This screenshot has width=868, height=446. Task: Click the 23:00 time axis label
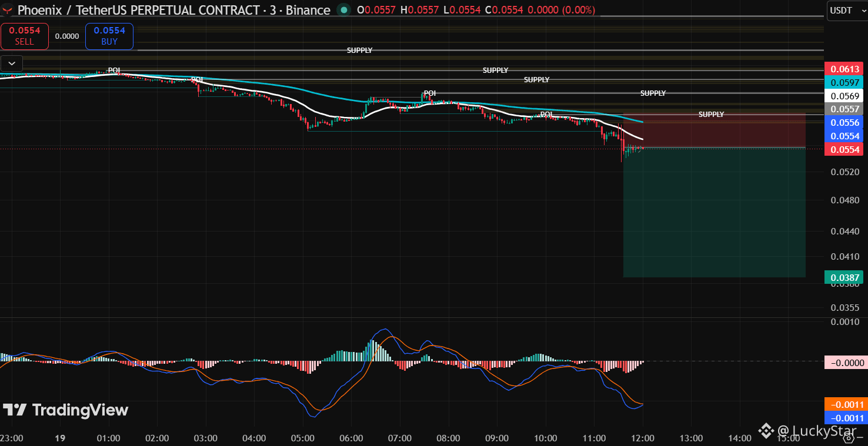coord(12,438)
